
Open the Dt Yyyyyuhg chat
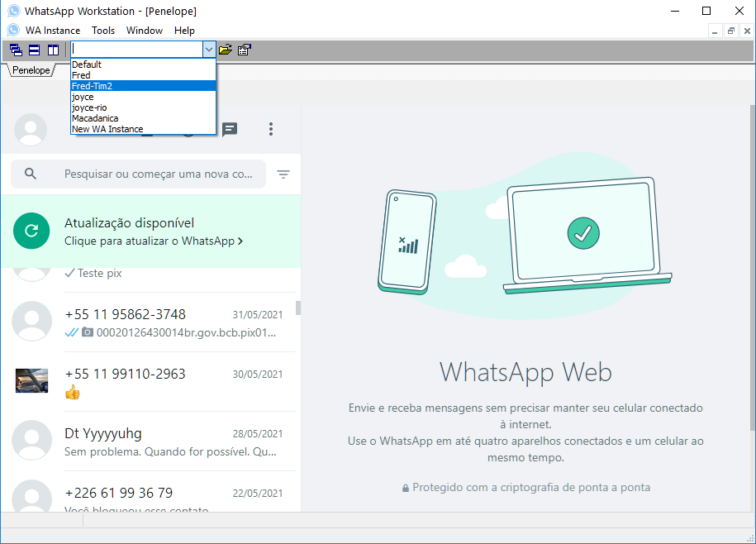150,441
